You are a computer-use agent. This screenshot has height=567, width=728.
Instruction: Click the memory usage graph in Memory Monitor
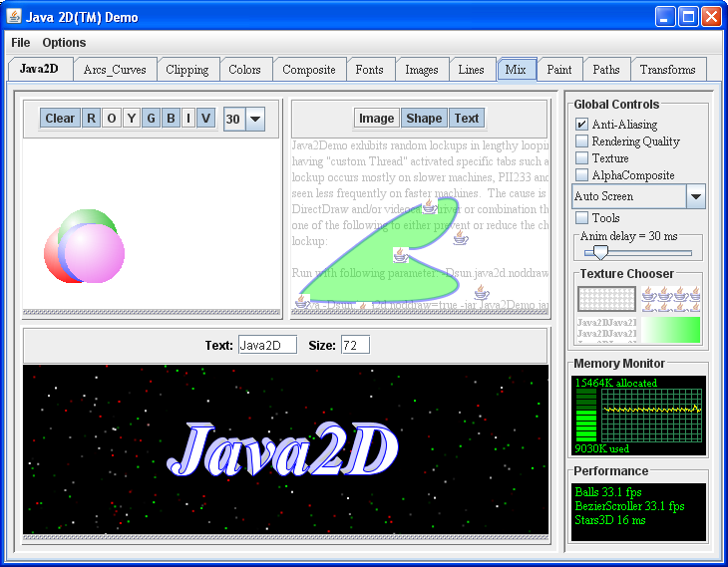[x=651, y=415]
